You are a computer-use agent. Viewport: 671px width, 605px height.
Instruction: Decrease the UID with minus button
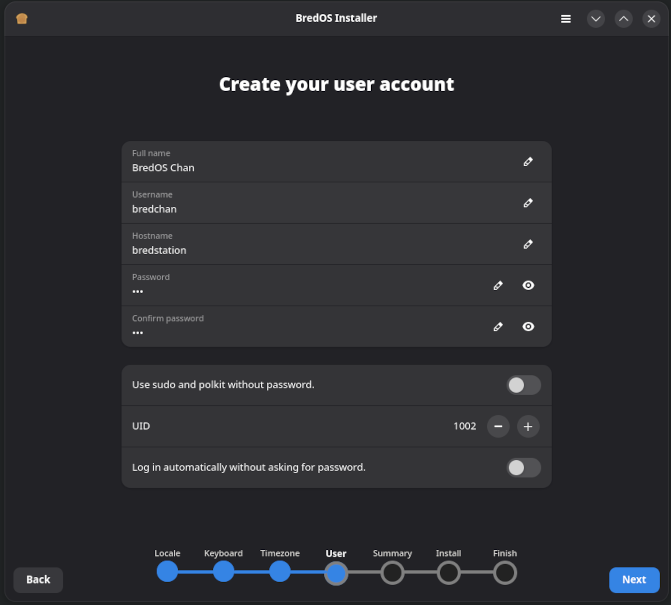pyautogui.click(x=498, y=426)
